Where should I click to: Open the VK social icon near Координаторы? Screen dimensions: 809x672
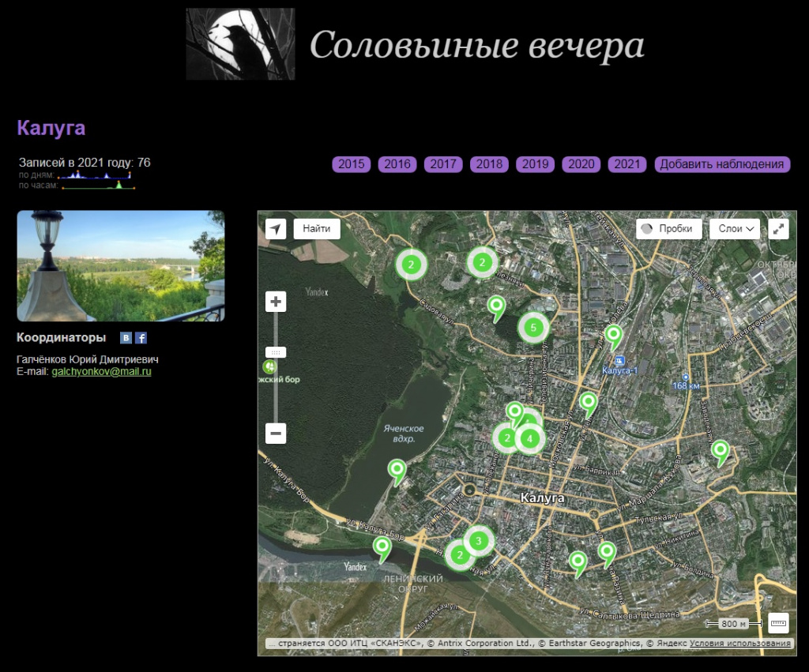[x=126, y=337]
